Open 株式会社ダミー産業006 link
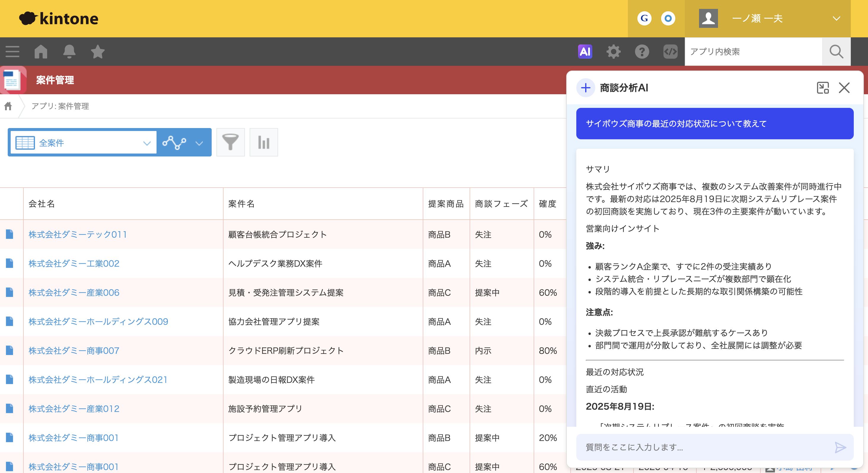Image resolution: width=868 pixels, height=473 pixels. coord(74,292)
